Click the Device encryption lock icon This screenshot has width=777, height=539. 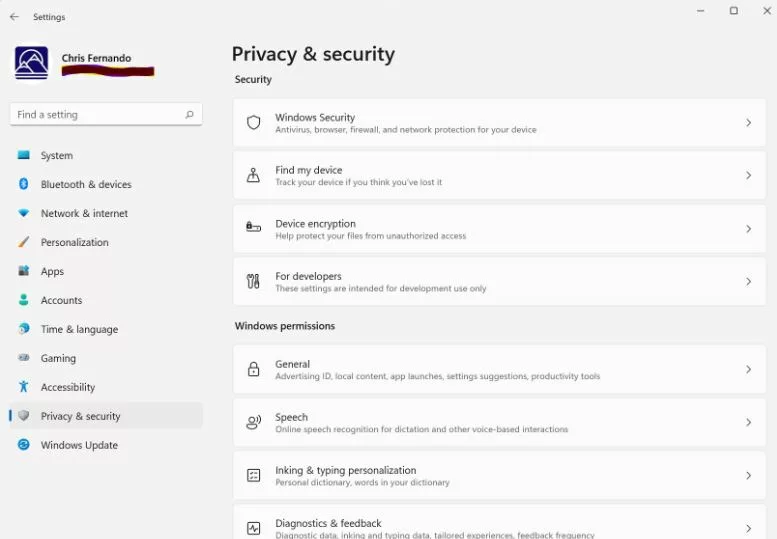click(x=253, y=227)
